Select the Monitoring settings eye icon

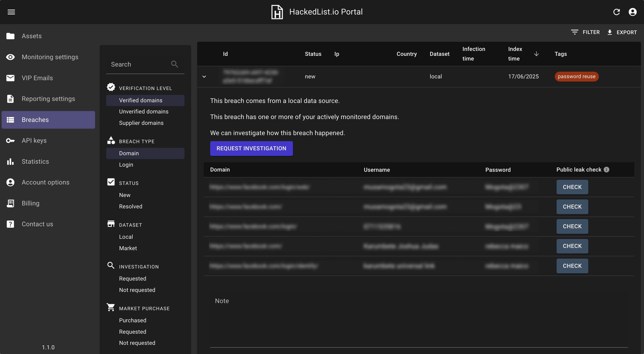tap(10, 57)
